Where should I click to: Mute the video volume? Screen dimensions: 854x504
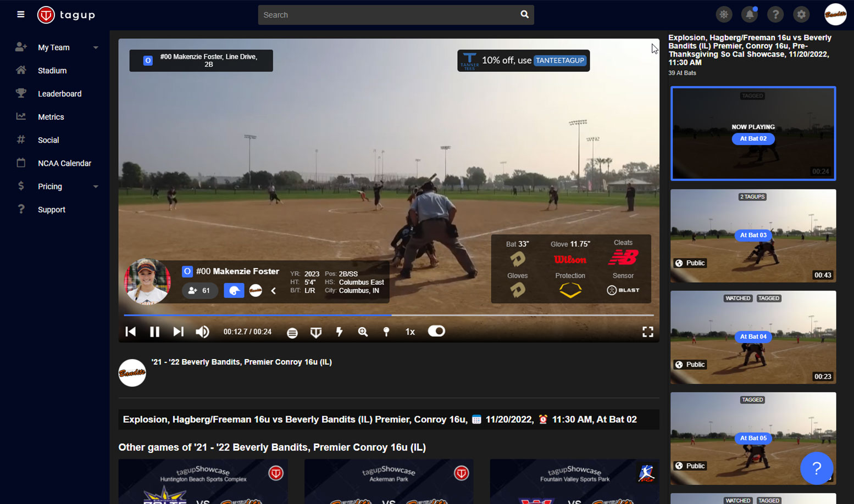click(x=202, y=332)
